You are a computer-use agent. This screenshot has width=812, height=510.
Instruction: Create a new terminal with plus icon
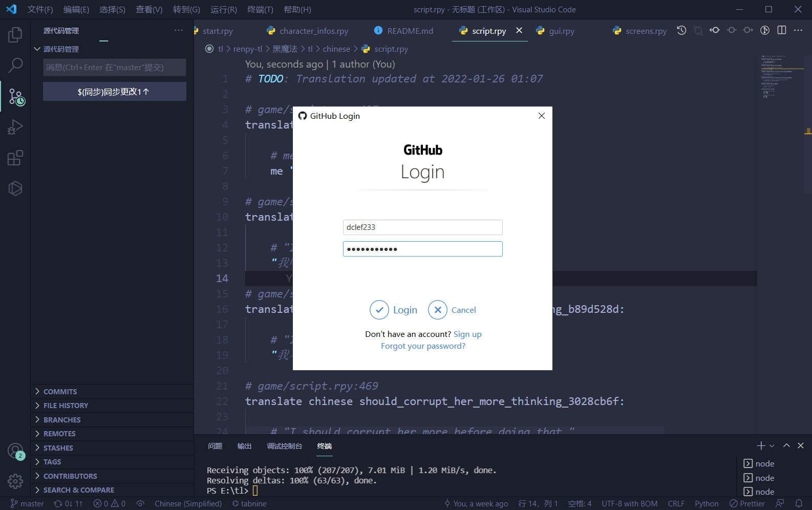point(761,446)
